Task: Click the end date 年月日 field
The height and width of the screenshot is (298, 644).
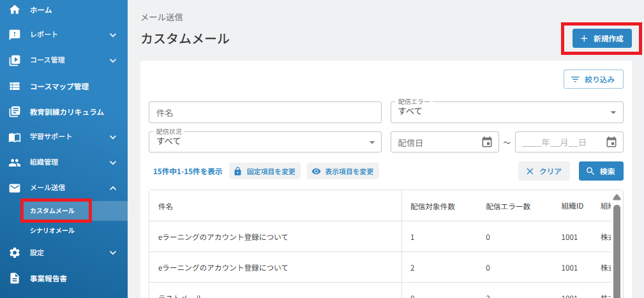Action: [x=569, y=142]
